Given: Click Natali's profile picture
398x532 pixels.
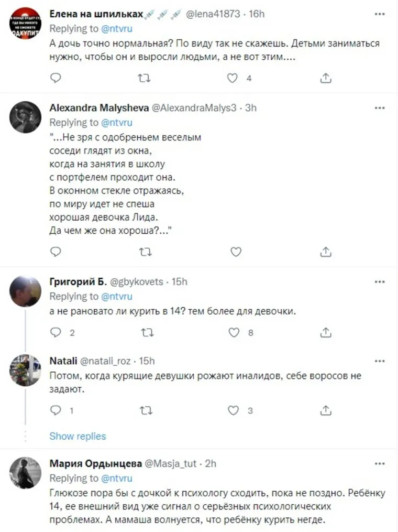Looking at the screenshot, I should [25, 370].
